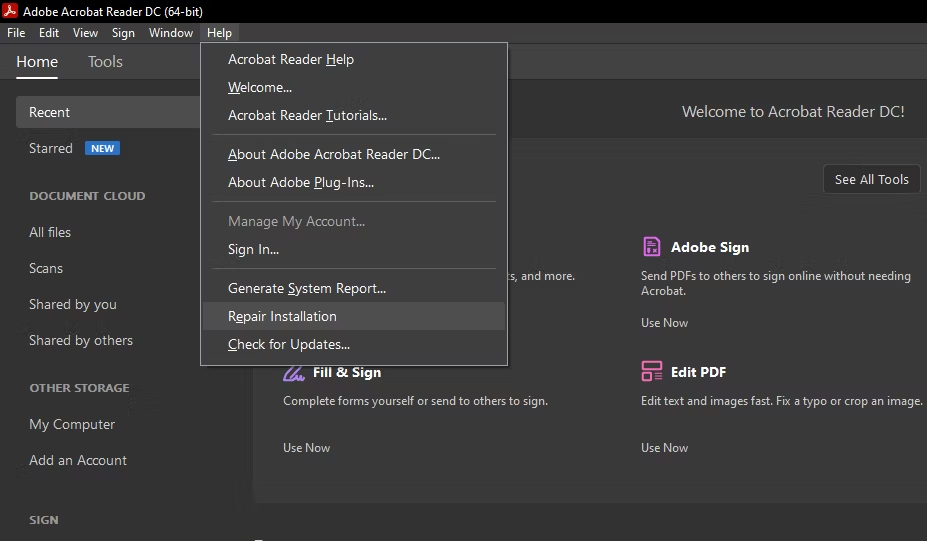927x541 pixels.
Task: Select My Computer under Other Storage
Action: click(x=72, y=424)
